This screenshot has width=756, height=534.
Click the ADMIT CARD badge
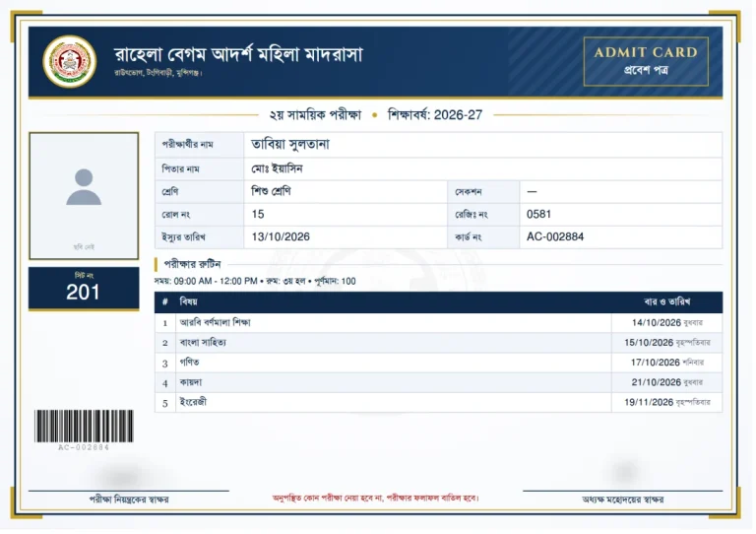646,61
